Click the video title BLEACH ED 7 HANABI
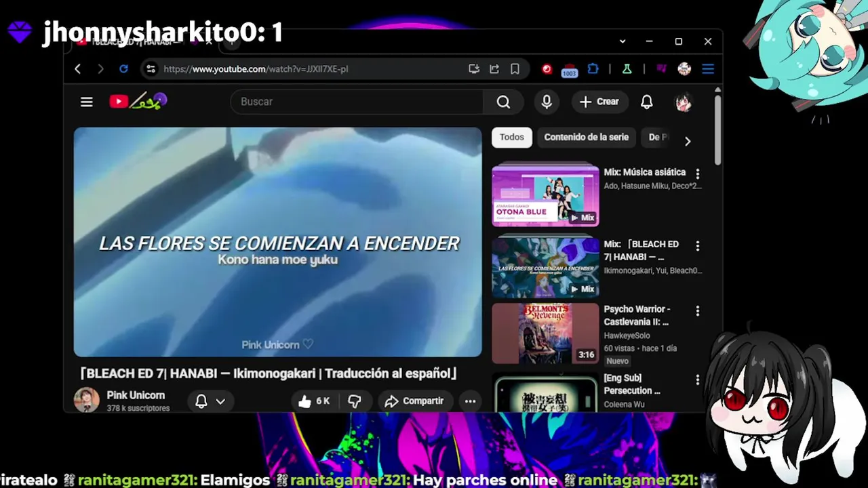Image resolution: width=868 pixels, height=488 pixels. coord(269,373)
